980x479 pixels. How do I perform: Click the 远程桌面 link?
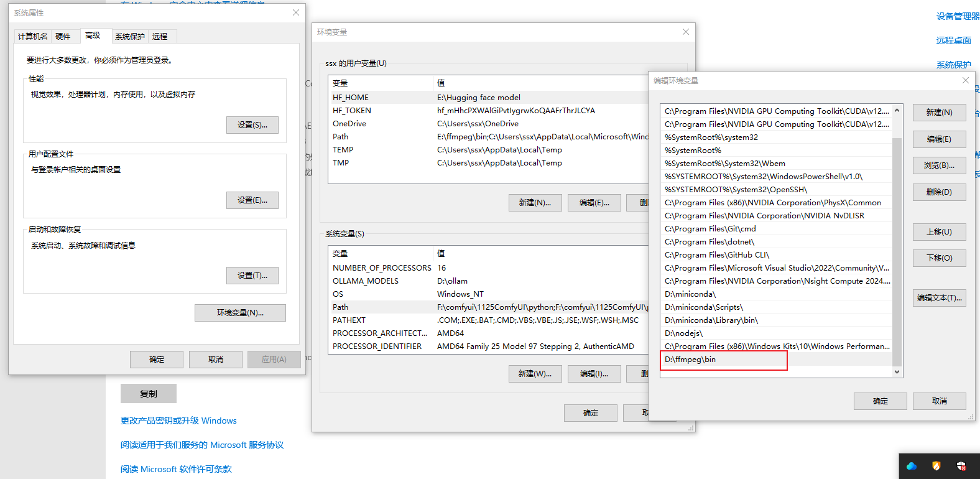pos(953,40)
